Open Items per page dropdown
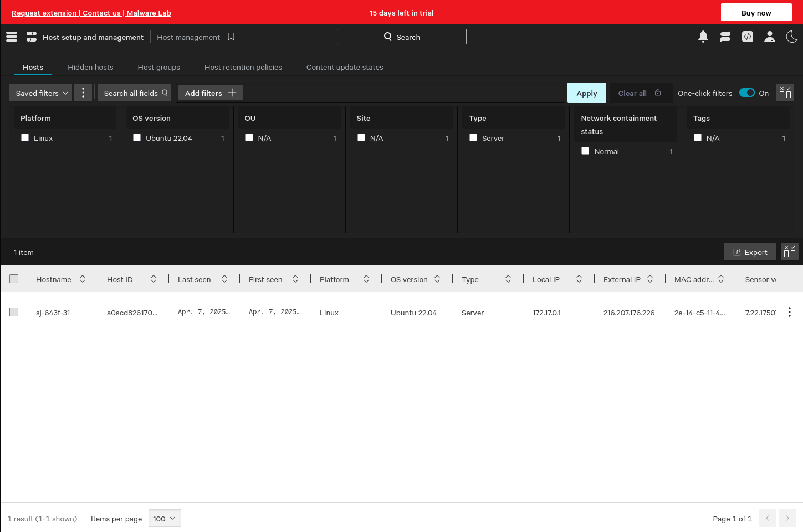This screenshot has width=803, height=532. pos(165,518)
